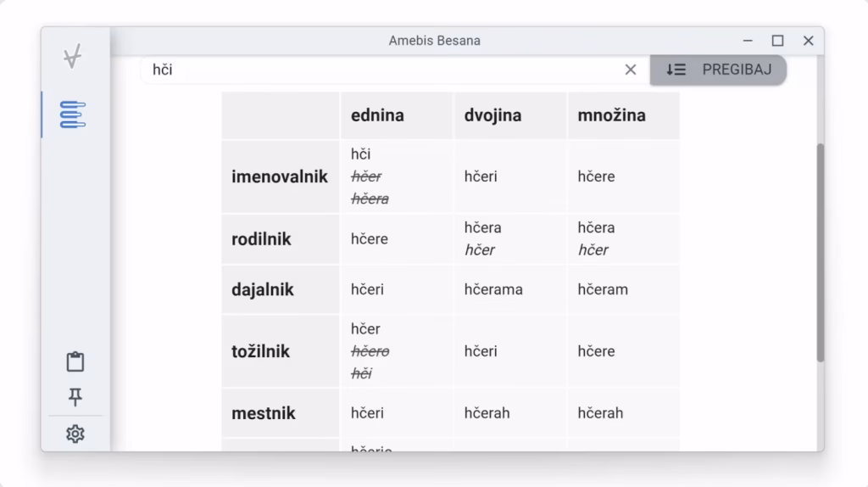Click the pin icon in sidebar

(x=75, y=397)
